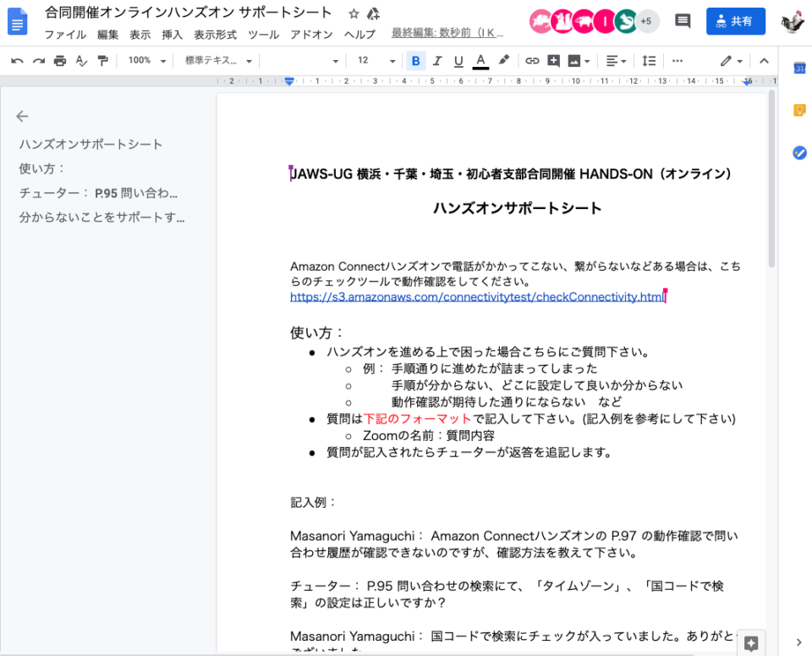Click the vertical scrollbar thumb
Image resolution: width=812 pixels, height=656 pixels.
pyautogui.click(x=771, y=179)
